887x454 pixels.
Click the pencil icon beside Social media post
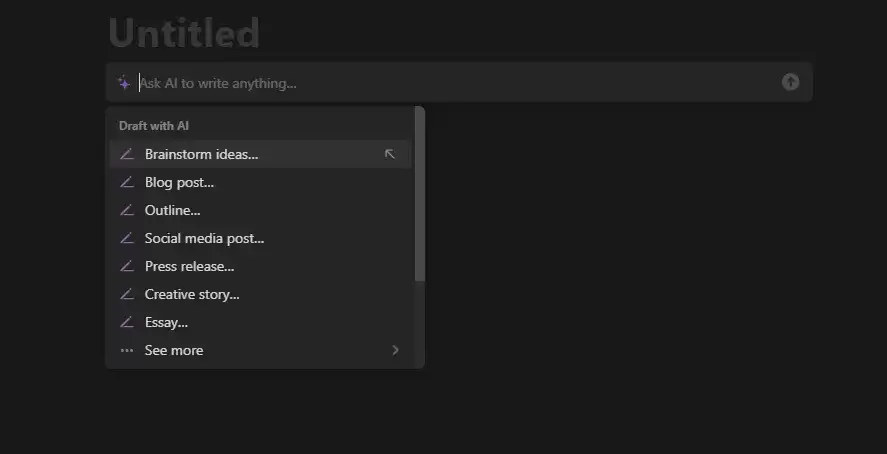coord(127,238)
